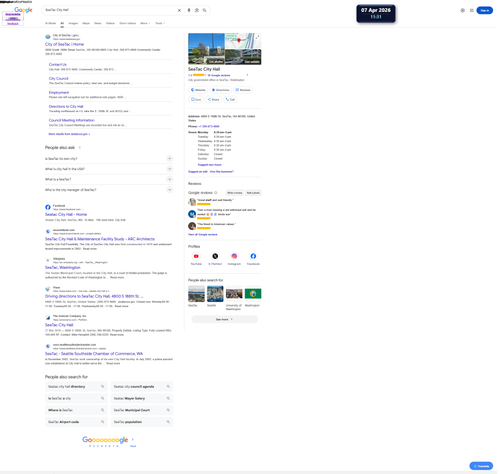Click Write a review button
Screen dimensions: 500x474
(x=235, y=193)
